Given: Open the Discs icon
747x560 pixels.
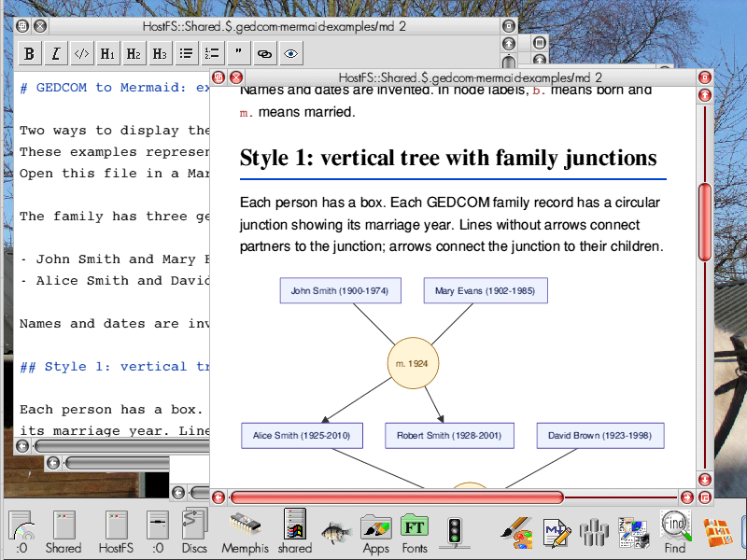Looking at the screenshot, I should pyautogui.click(x=194, y=532).
